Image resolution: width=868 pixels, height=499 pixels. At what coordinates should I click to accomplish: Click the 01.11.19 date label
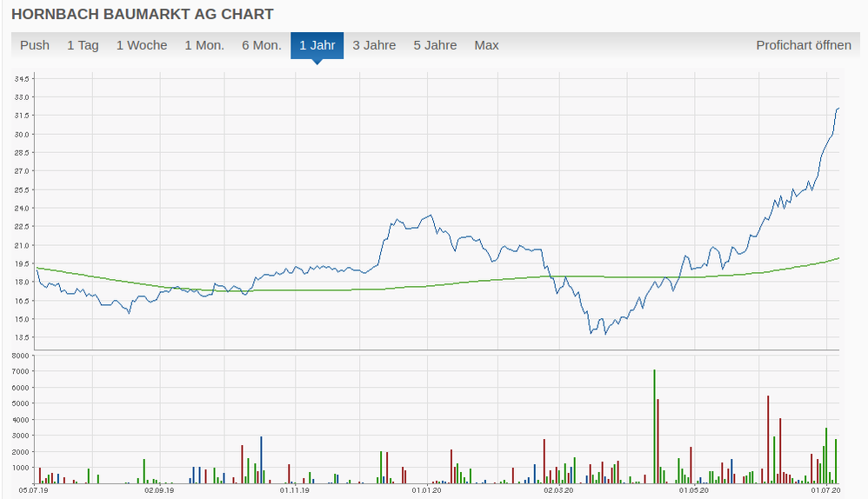(294, 491)
